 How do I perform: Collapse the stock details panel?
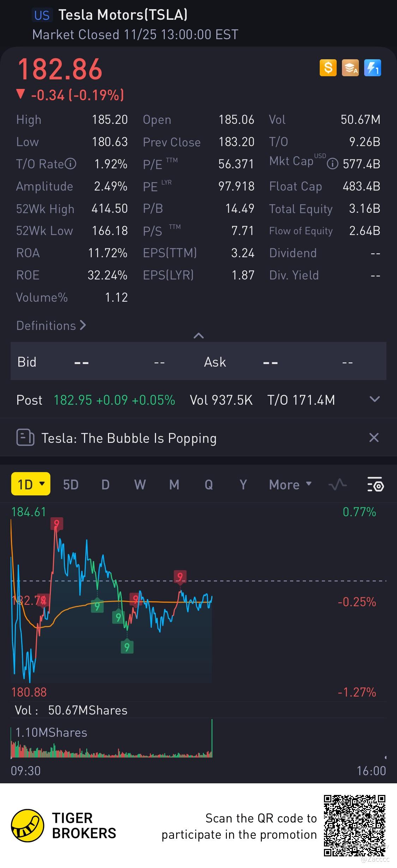tap(199, 336)
